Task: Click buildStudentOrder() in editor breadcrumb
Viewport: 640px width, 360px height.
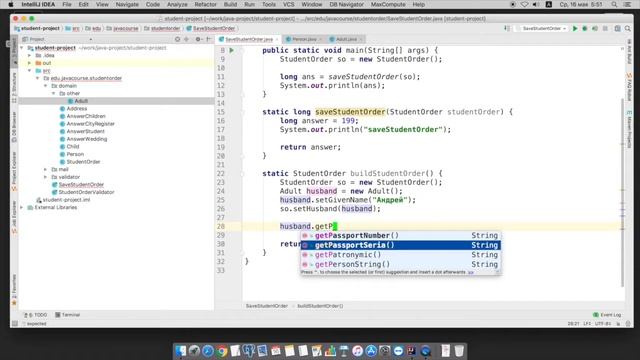Action: pos(320,306)
